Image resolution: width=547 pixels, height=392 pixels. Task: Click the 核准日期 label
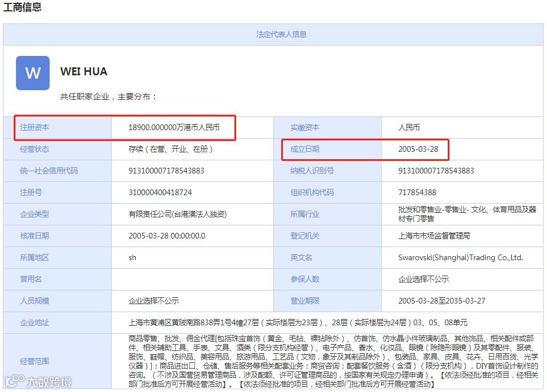click(35, 236)
